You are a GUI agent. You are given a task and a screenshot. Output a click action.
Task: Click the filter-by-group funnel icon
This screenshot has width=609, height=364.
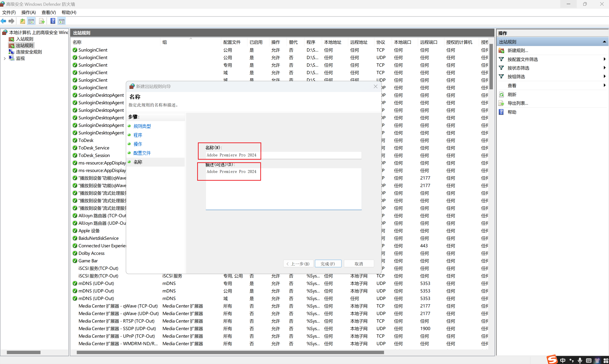(x=501, y=76)
